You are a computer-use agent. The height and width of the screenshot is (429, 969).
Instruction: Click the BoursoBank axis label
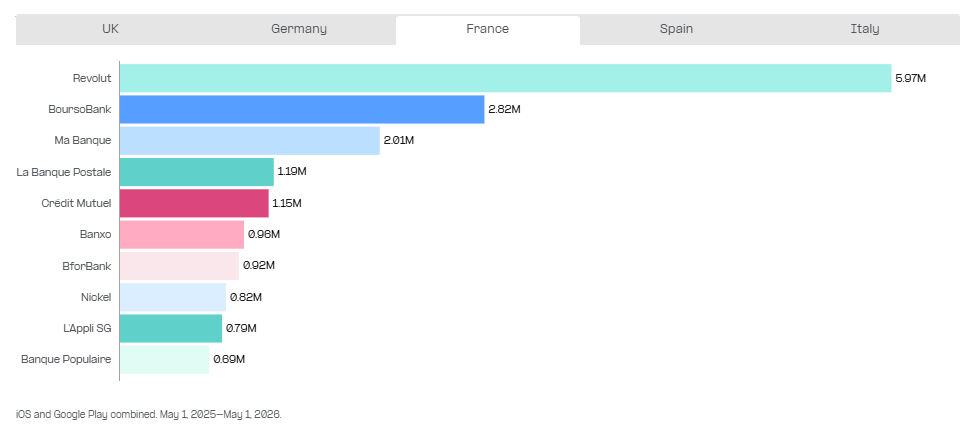(x=80, y=109)
